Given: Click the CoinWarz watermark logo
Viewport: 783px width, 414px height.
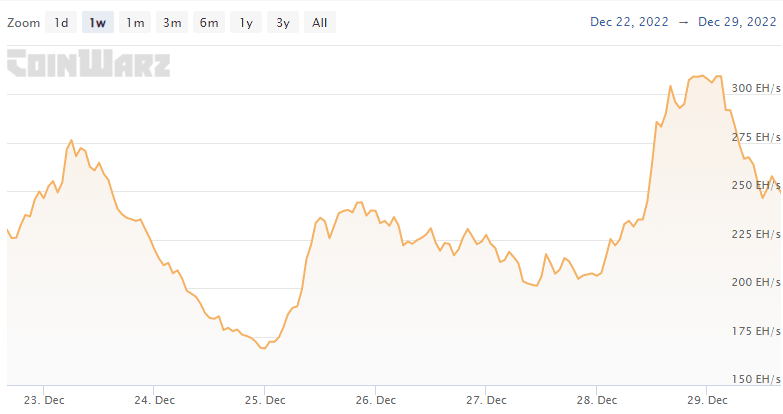Looking at the screenshot, I should tap(89, 63).
